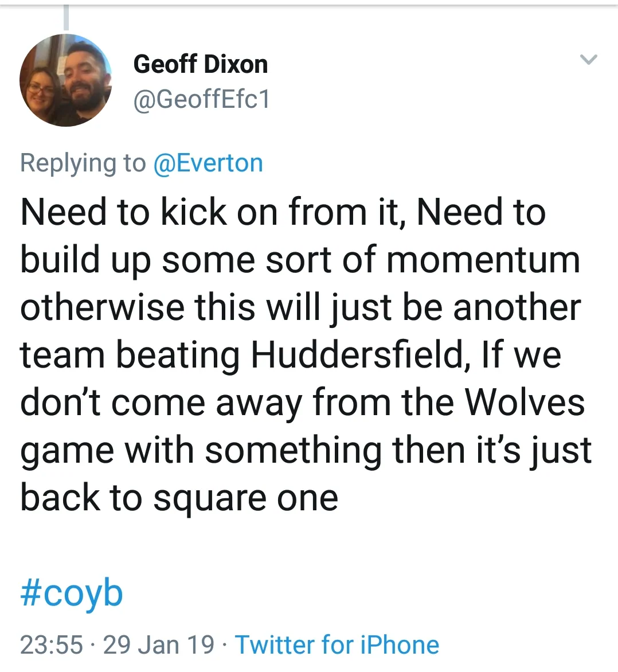Viewport: 618px width, 672px height.
Task: Click the word "momentum" in the tweet
Action: (x=483, y=260)
